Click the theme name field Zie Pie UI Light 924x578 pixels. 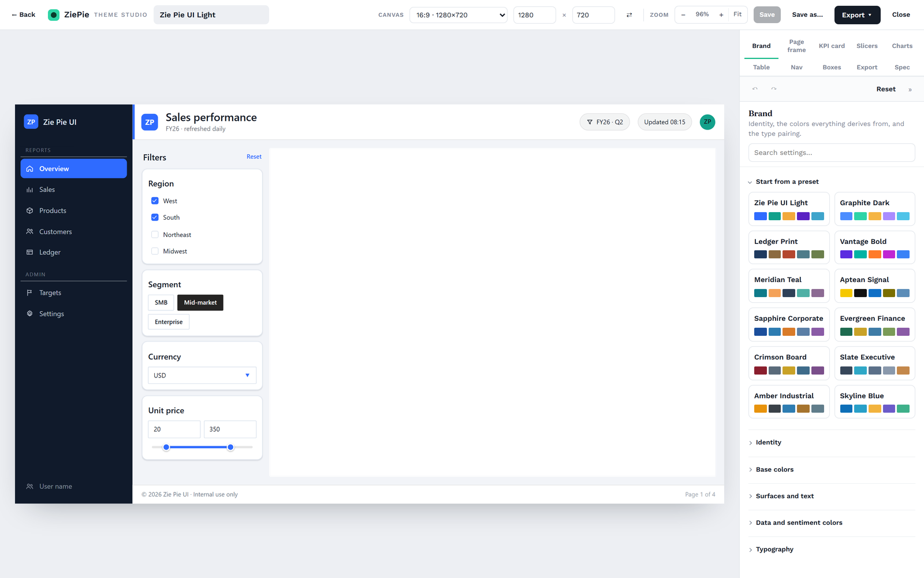(x=211, y=15)
